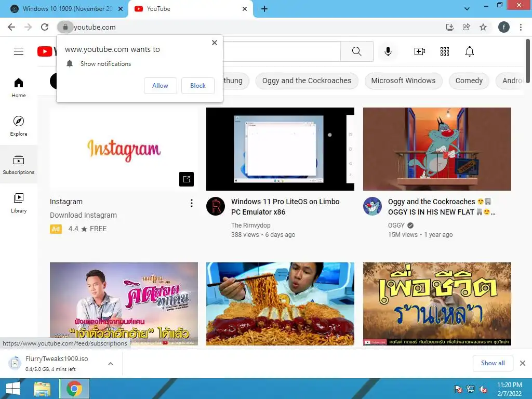Open the Oggy cat balcony thumbnail

437,149
